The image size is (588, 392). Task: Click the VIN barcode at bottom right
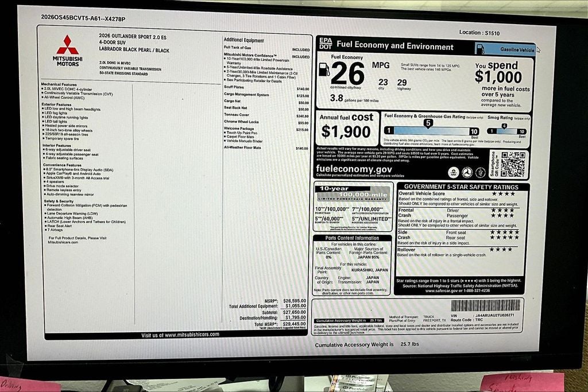pyautogui.click(x=485, y=305)
